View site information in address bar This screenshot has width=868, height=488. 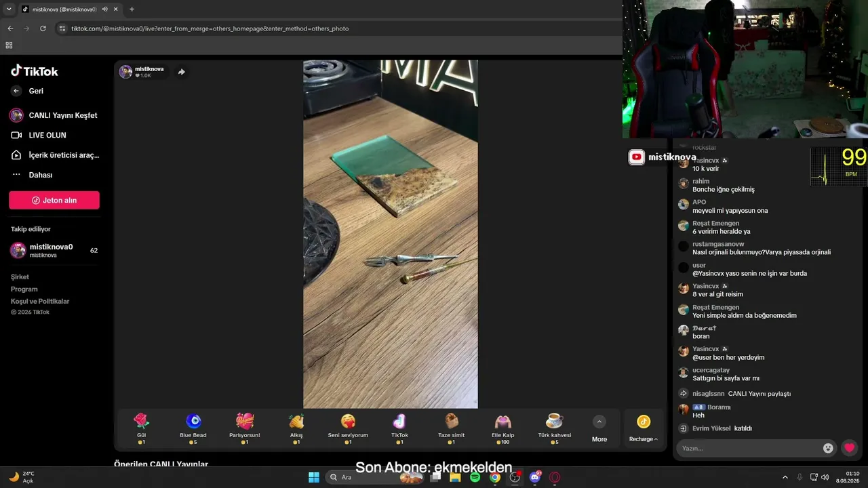pos(62,28)
